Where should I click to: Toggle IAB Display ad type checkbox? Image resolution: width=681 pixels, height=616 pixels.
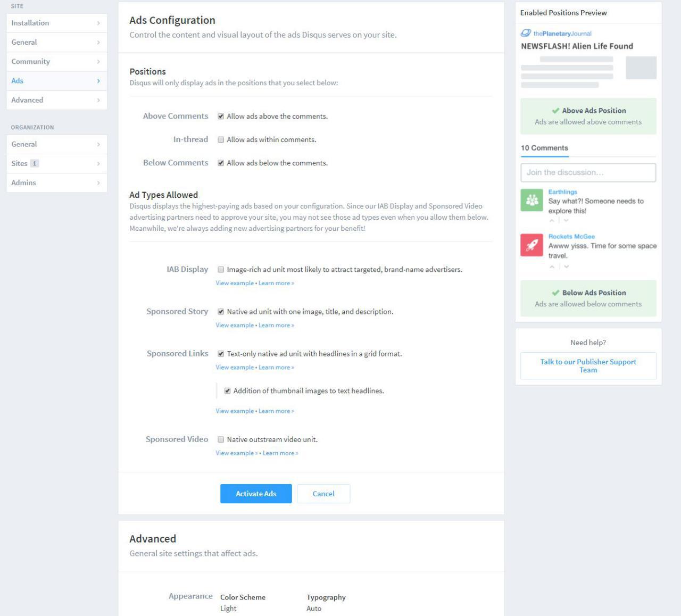coord(221,270)
